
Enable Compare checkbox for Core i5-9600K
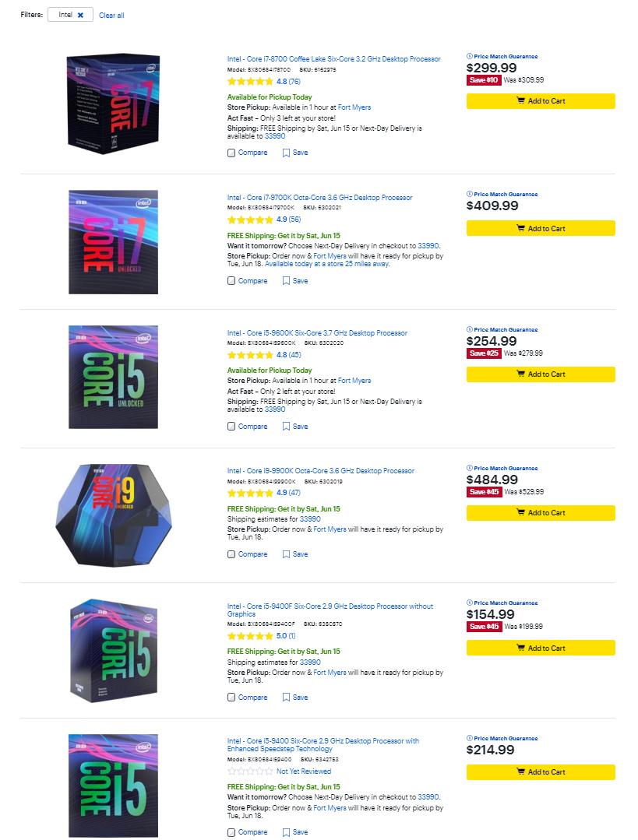(231, 427)
